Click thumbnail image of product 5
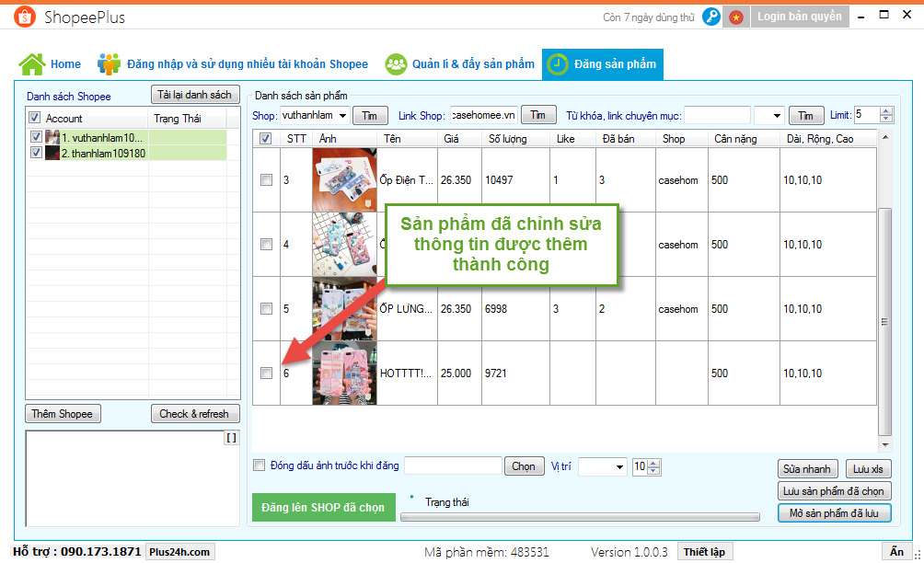This screenshot has height=563, width=924. tap(344, 309)
